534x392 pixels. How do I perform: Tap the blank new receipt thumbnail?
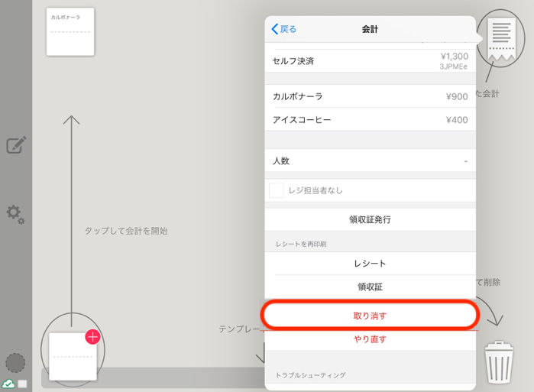click(x=73, y=357)
